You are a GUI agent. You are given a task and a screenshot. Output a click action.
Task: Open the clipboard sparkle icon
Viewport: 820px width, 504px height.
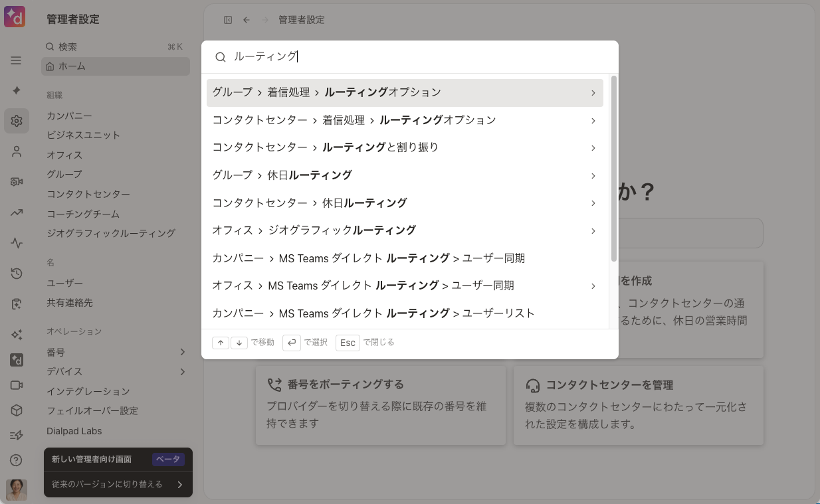(17, 304)
